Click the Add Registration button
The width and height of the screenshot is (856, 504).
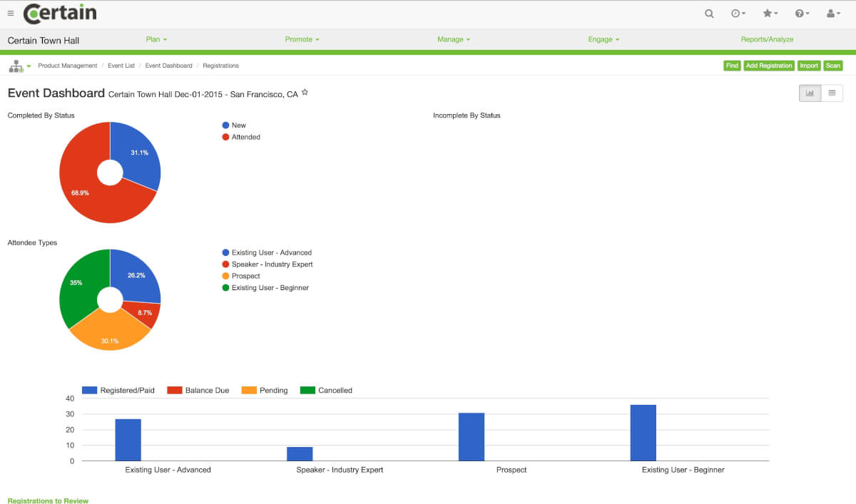click(x=769, y=66)
